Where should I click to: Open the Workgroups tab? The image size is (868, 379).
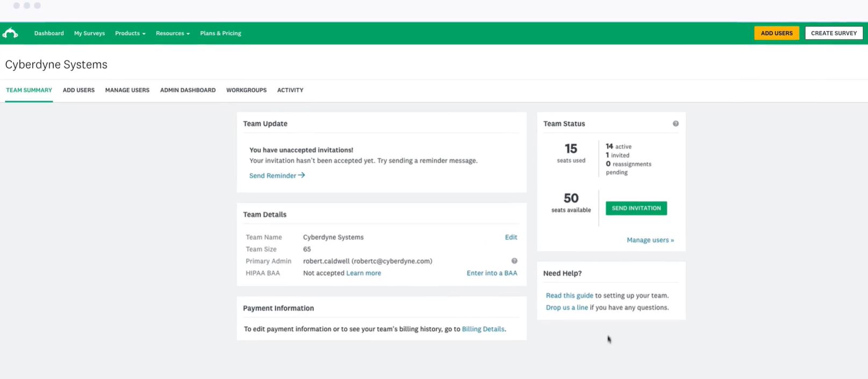246,90
